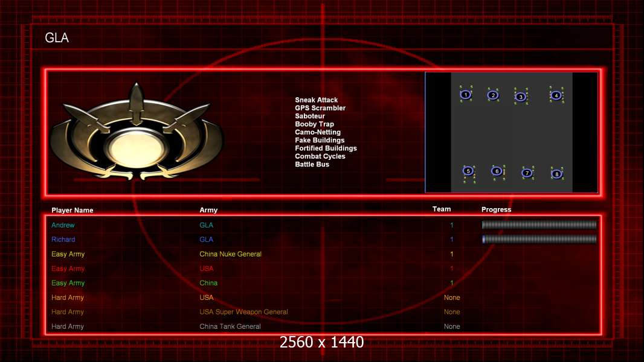644x362 pixels.
Task: Click China Tank General army entry
Action: pyautogui.click(x=230, y=326)
